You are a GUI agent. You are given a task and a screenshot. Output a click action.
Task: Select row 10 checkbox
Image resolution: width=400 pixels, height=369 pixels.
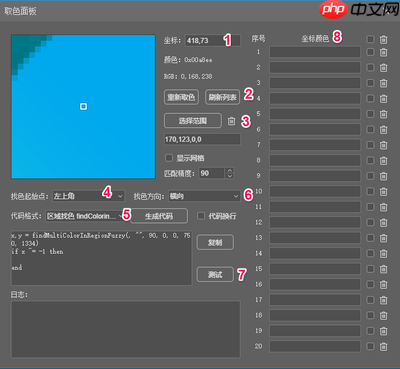tap(370, 191)
